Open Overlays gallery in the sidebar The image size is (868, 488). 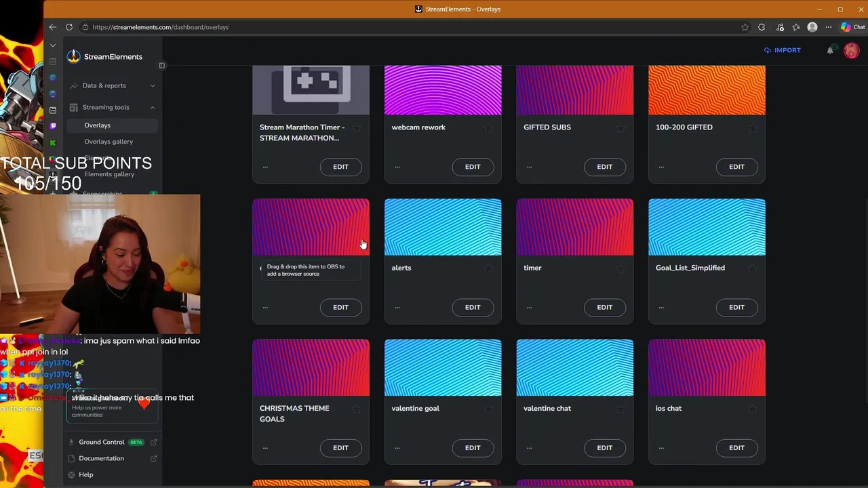coord(108,142)
